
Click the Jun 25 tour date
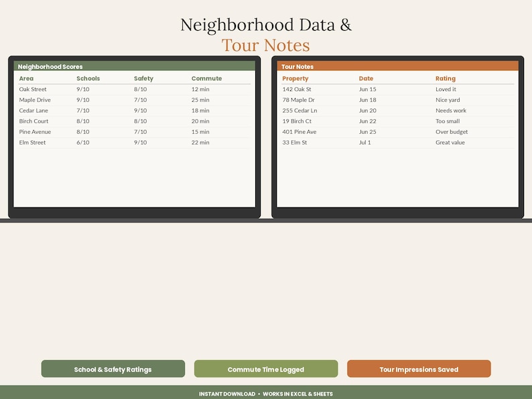[x=367, y=131]
